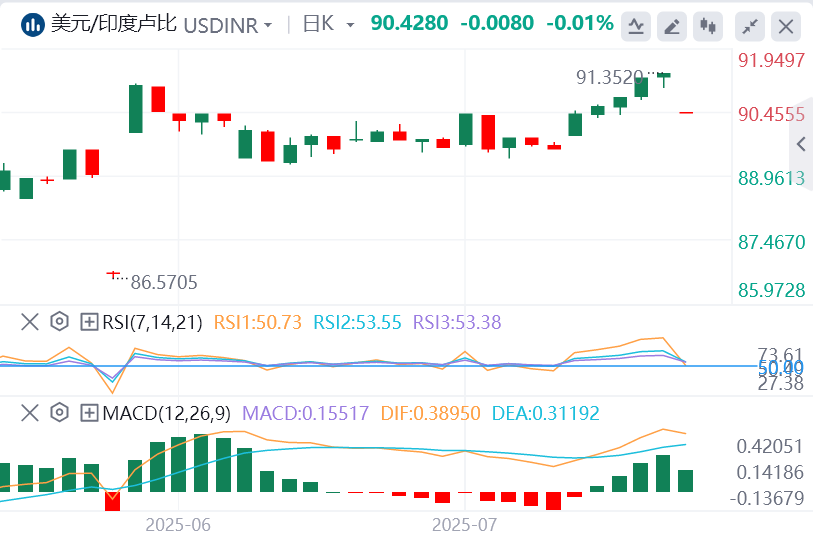Click the 2025-07 date axis marker

[464, 524]
